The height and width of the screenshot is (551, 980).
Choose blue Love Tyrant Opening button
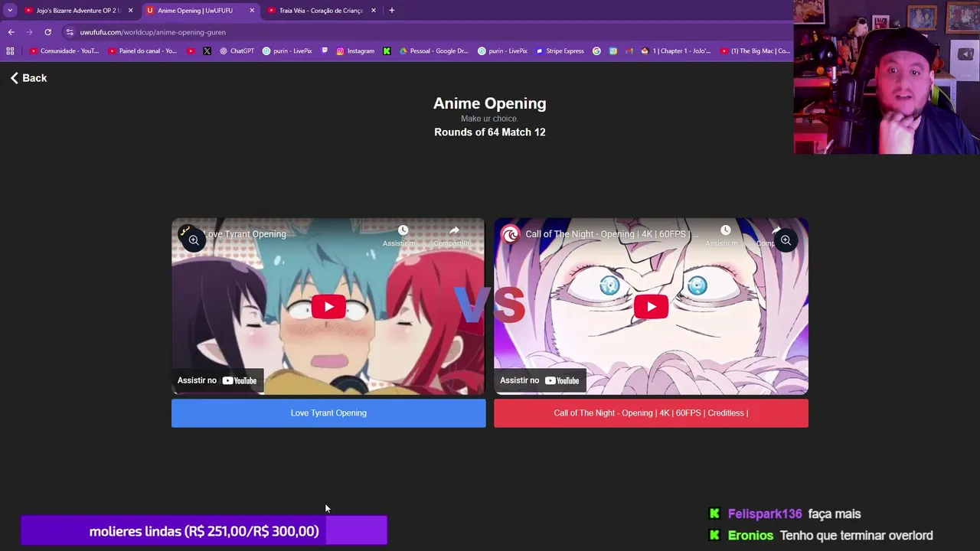click(x=328, y=413)
